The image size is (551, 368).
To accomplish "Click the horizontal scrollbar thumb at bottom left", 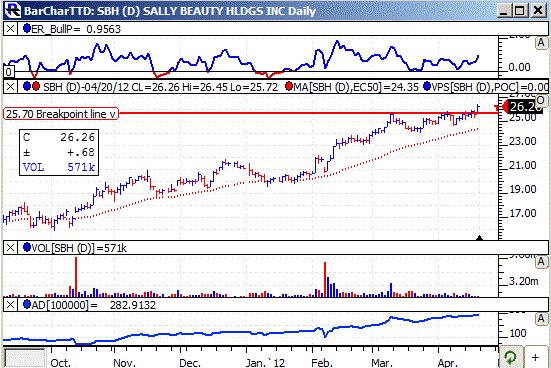I will (25, 358).
